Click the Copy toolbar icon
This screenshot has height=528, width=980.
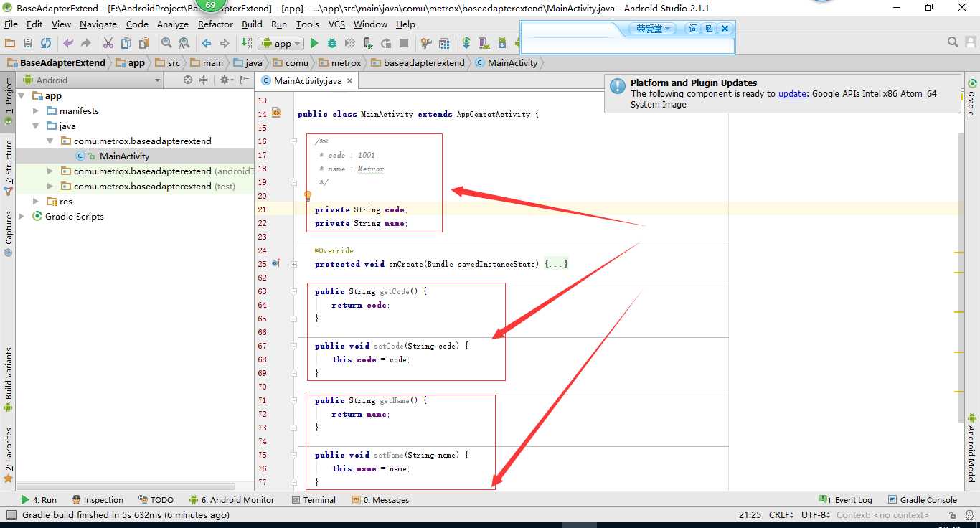126,43
